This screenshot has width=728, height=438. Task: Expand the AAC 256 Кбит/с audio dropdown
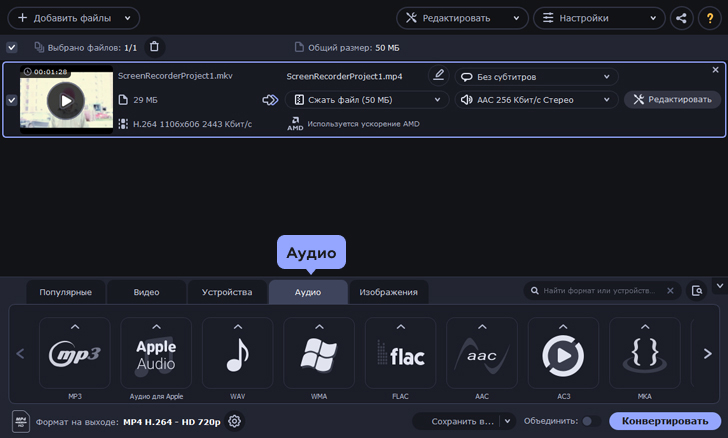pyautogui.click(x=536, y=100)
